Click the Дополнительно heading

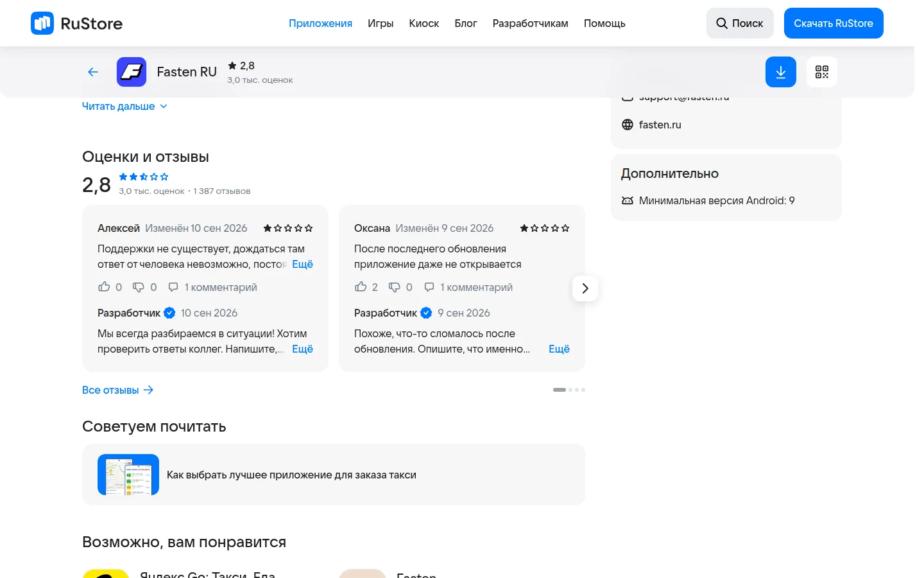pos(670,173)
